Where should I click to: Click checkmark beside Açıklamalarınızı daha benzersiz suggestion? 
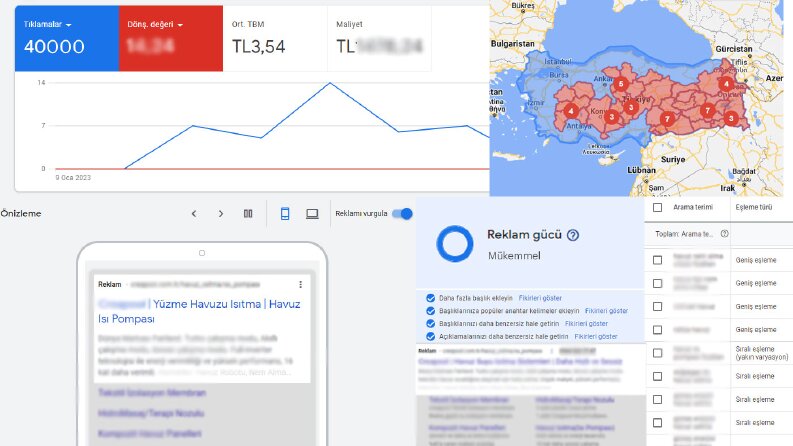430,336
